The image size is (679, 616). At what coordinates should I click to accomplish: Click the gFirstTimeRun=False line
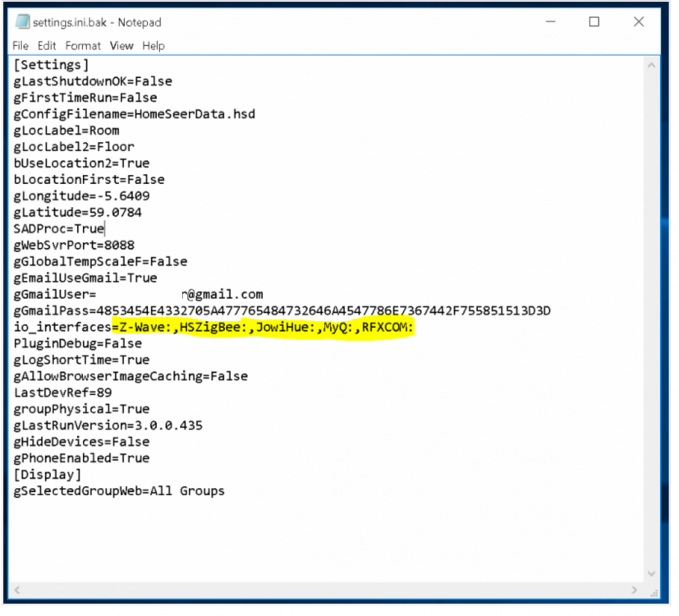85,98
